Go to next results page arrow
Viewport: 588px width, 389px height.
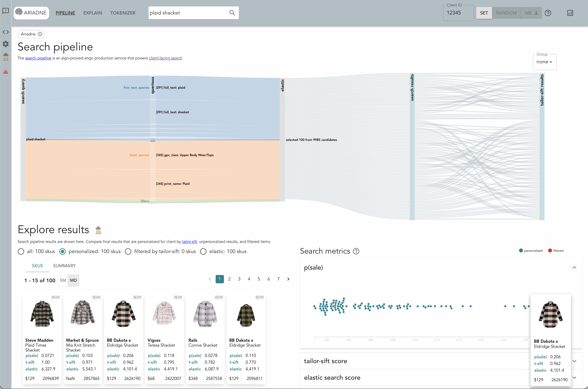pyautogui.click(x=288, y=279)
